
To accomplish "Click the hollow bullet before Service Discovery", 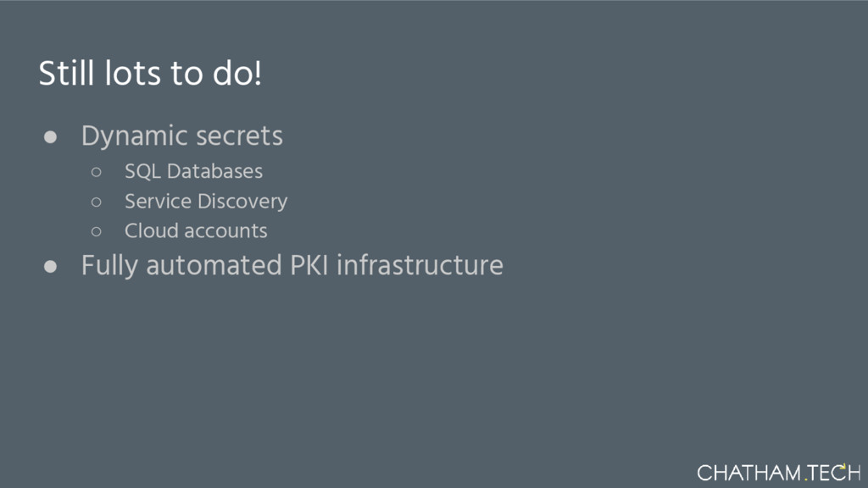I will pyautogui.click(x=97, y=202).
